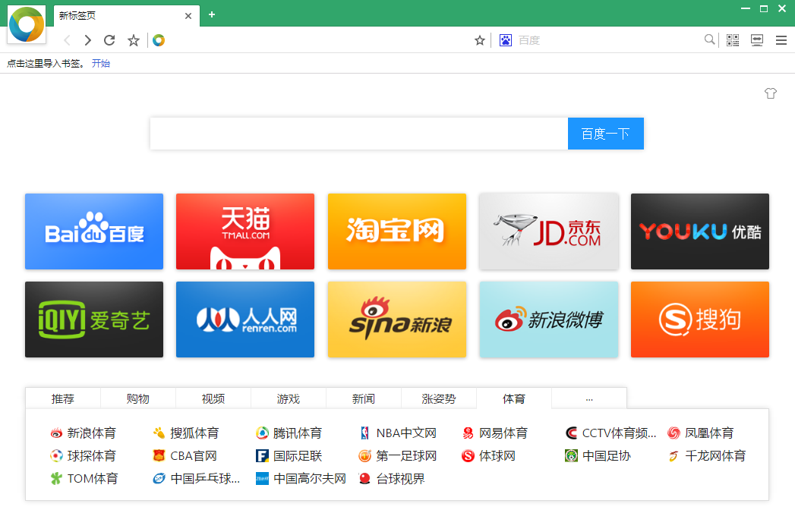Minimize the browser window
This screenshot has height=532, width=795.
(746, 8)
